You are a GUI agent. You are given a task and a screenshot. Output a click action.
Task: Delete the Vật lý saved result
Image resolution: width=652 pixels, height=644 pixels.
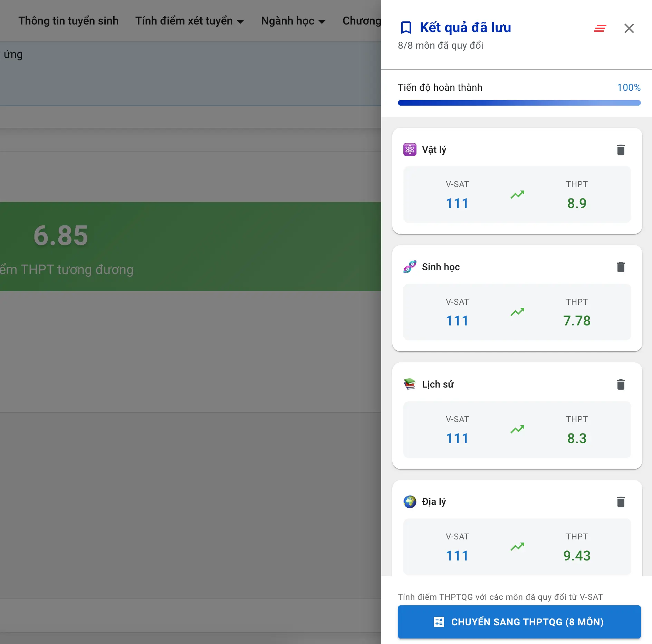pos(621,150)
